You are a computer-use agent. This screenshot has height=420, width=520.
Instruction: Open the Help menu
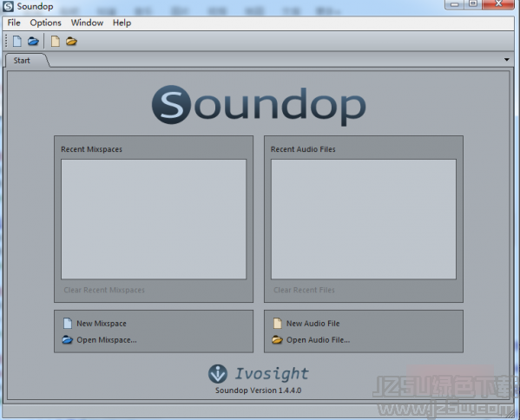122,23
